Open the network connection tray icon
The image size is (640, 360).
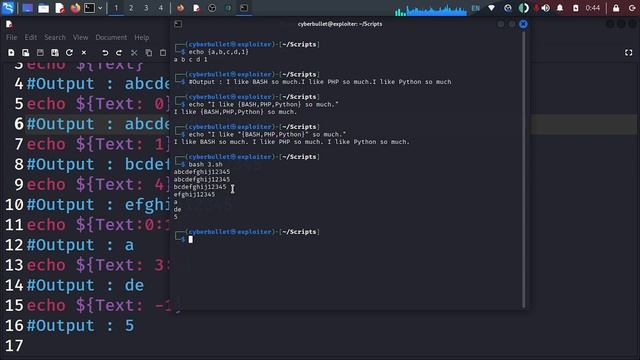coord(491,8)
